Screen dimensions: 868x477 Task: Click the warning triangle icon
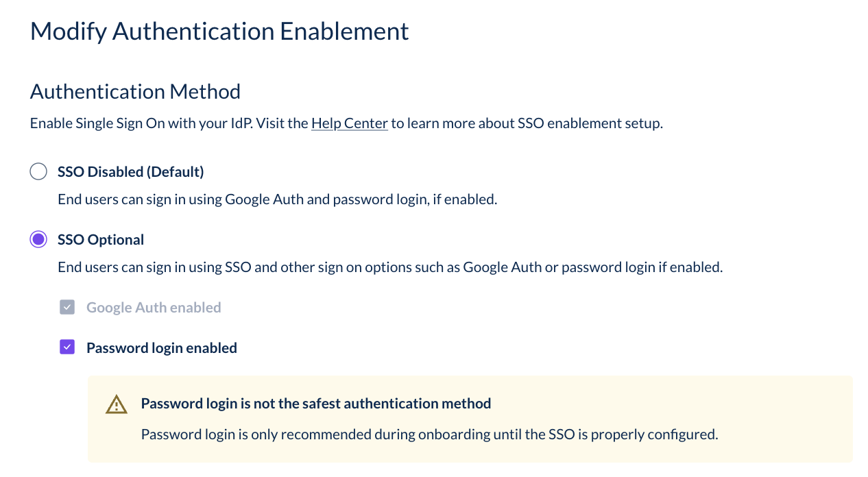pos(117,404)
